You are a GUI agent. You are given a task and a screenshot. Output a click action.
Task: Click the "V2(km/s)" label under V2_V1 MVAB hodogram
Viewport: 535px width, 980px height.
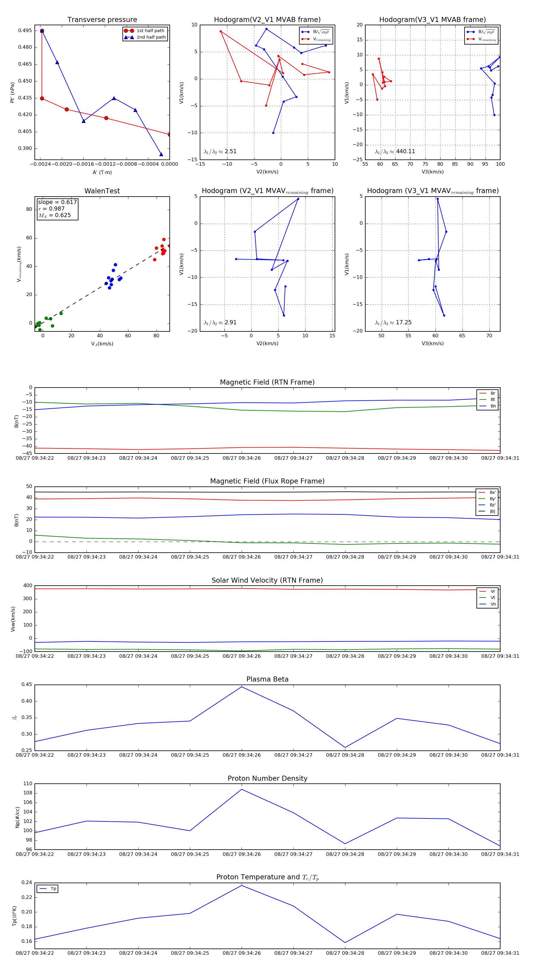(x=267, y=172)
